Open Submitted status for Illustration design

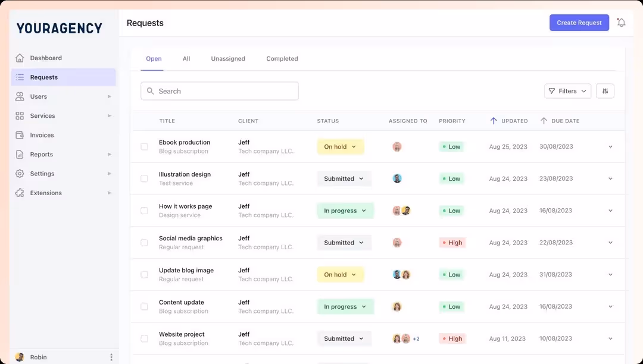pos(344,178)
